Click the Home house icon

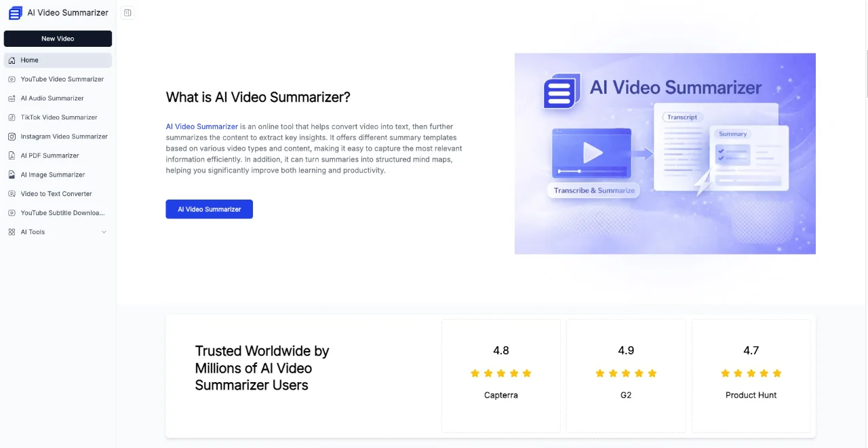(x=12, y=60)
